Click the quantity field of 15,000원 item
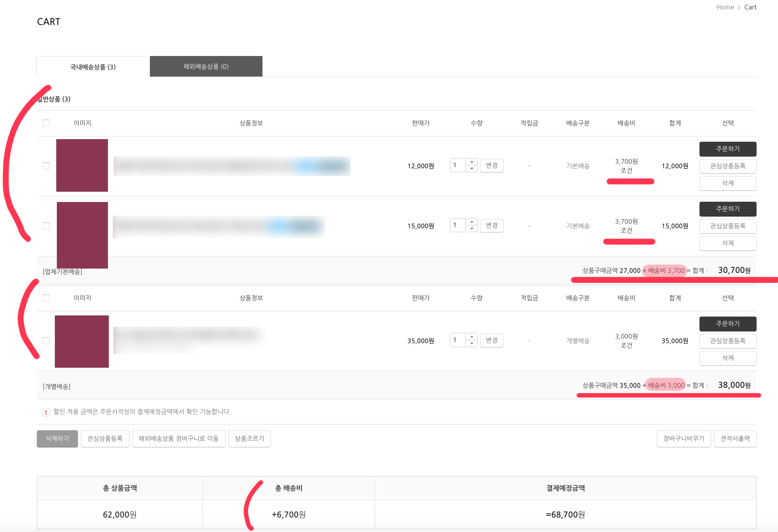 (x=457, y=225)
